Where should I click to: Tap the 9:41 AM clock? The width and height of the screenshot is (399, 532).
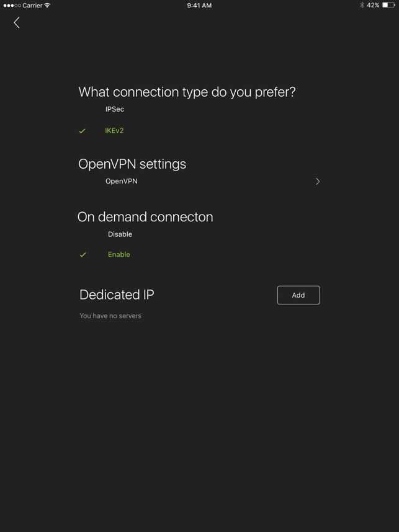199,5
